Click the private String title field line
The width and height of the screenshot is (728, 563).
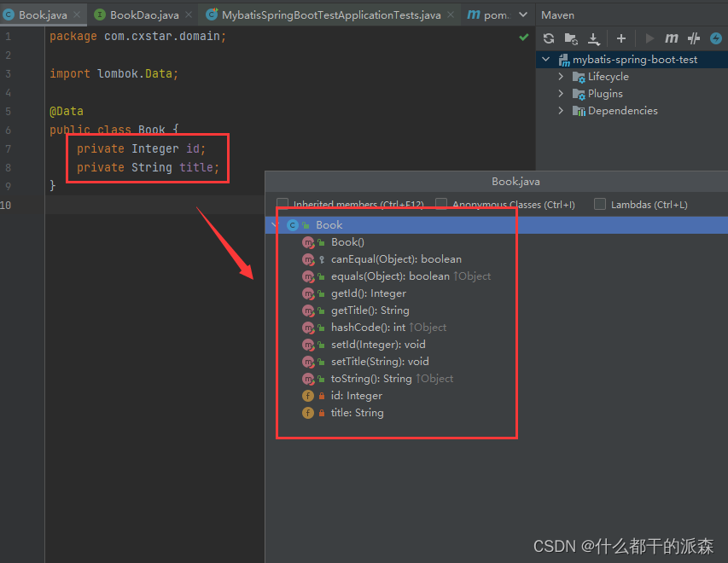pos(148,167)
